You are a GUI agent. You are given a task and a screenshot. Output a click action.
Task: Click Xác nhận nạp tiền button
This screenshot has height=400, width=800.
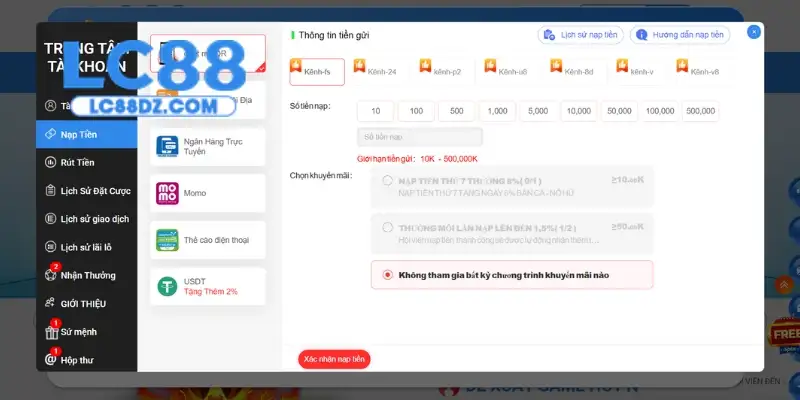click(x=334, y=359)
